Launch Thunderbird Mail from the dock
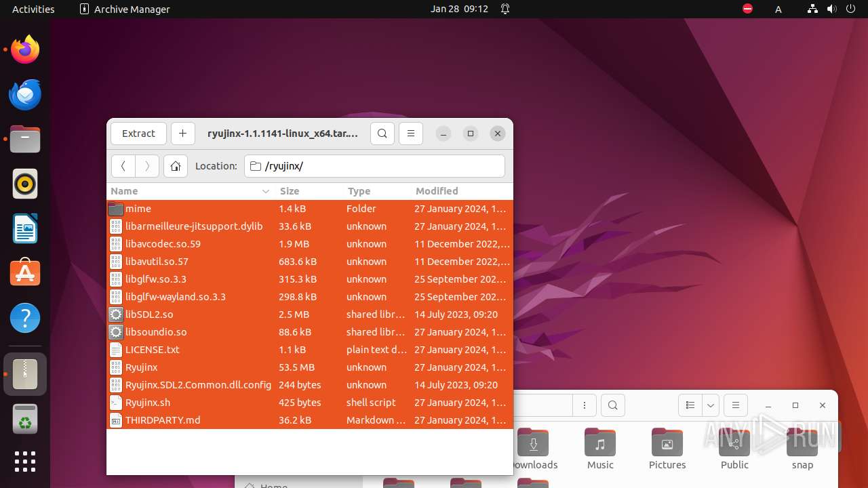This screenshot has width=868, height=488. tap(25, 94)
